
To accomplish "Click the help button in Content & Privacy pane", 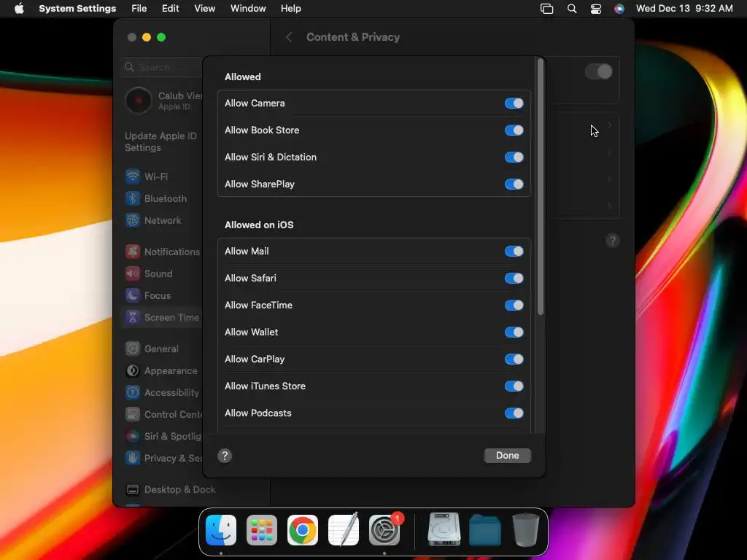I will point(613,241).
